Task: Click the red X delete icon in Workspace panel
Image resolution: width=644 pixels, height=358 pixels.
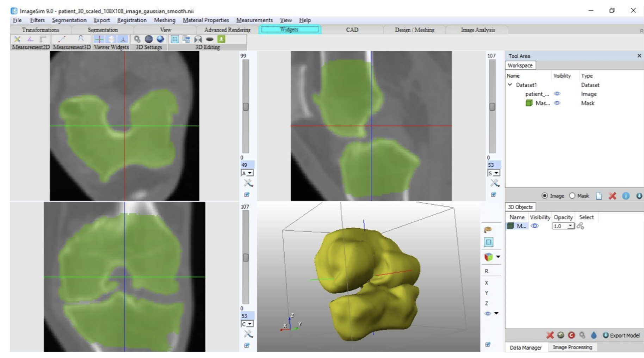Action: click(x=612, y=196)
